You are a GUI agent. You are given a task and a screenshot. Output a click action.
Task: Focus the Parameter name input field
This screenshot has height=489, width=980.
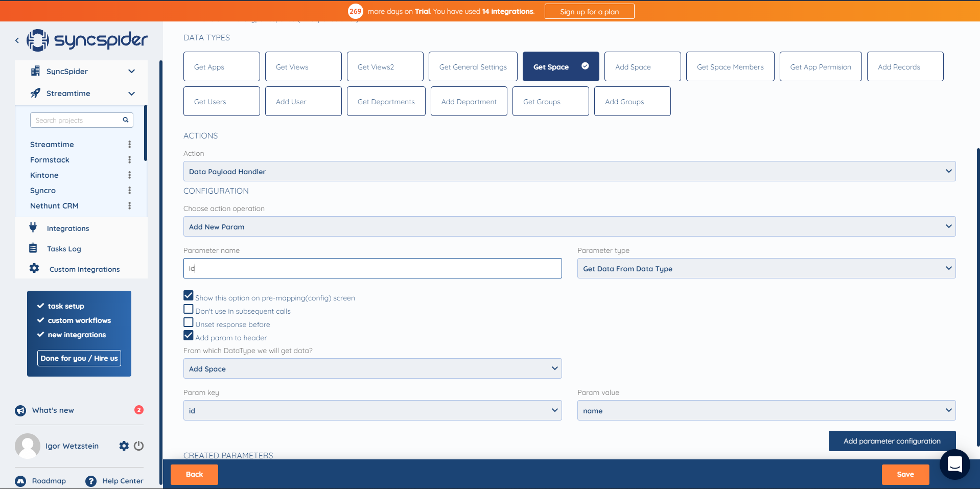coord(372,268)
